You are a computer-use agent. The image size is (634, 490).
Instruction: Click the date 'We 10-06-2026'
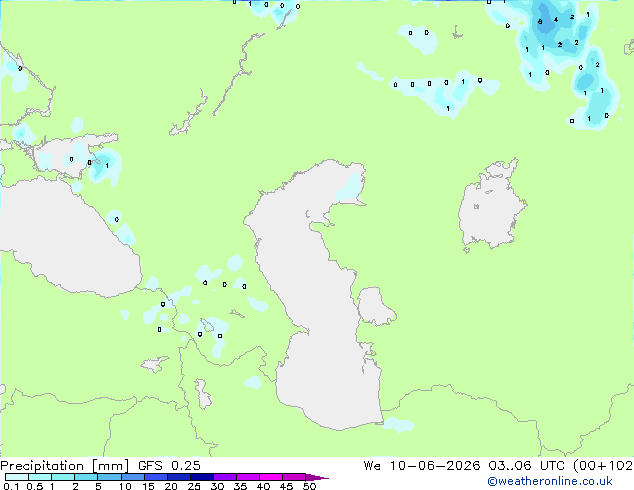422,466
